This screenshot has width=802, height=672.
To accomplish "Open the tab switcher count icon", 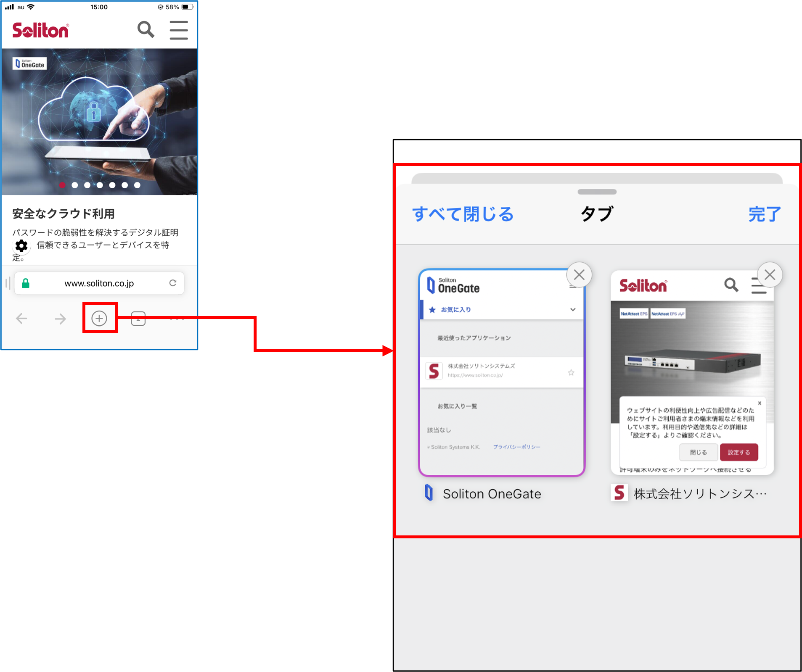I will 138,319.
